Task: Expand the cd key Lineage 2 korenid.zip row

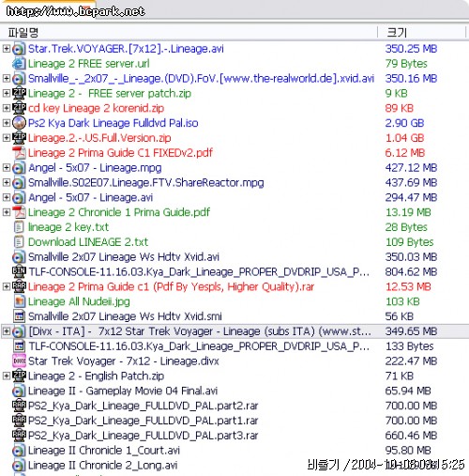Action: pyautogui.click(x=7, y=108)
